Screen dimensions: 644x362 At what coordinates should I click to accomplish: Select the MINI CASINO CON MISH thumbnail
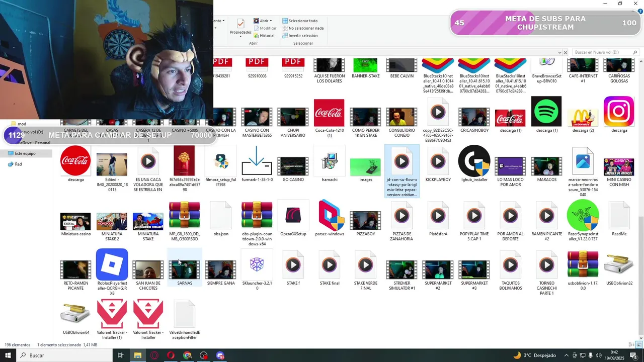[619, 167]
